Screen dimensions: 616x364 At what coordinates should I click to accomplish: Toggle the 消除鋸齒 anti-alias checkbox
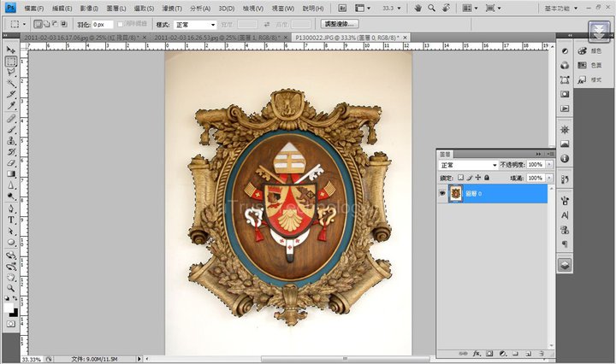[x=121, y=24]
